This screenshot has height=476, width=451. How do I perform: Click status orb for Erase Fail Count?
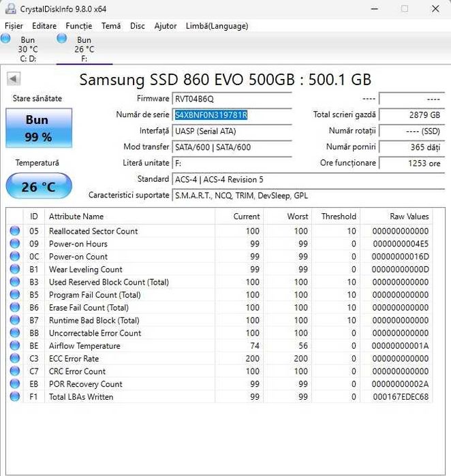(14, 308)
